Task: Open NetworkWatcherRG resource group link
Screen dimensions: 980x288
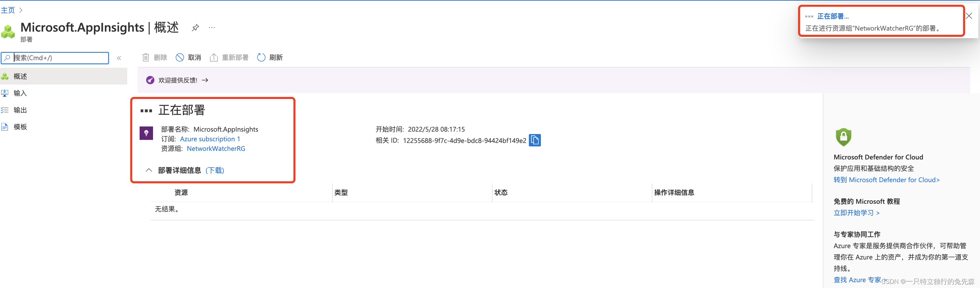Action: (216, 148)
